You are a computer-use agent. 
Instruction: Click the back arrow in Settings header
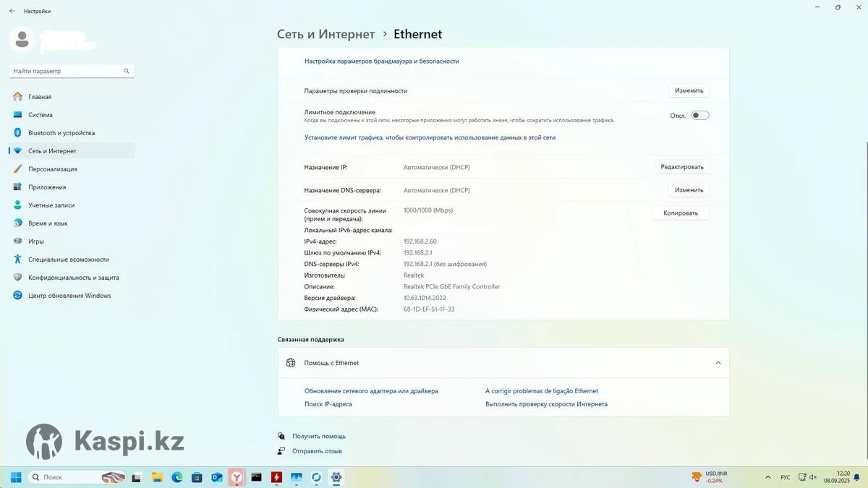tap(12, 11)
